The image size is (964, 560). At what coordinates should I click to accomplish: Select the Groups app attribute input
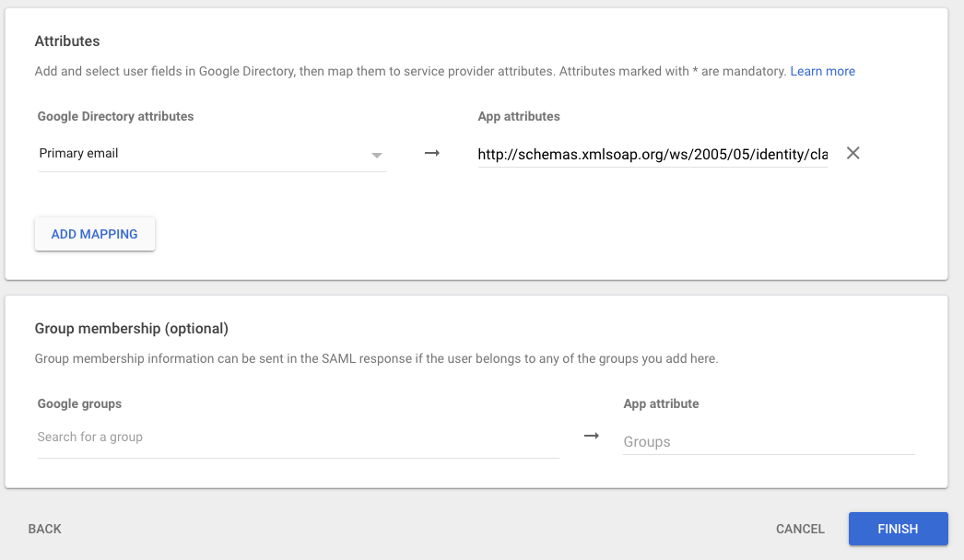click(768, 442)
